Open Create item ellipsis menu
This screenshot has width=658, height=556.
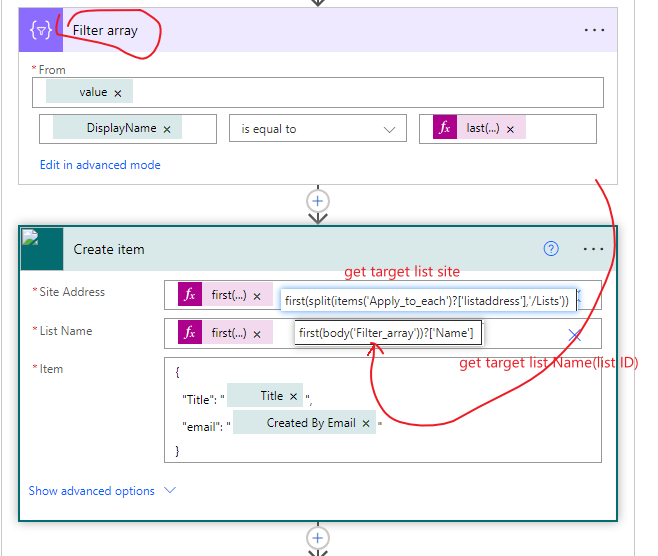pyautogui.click(x=593, y=249)
